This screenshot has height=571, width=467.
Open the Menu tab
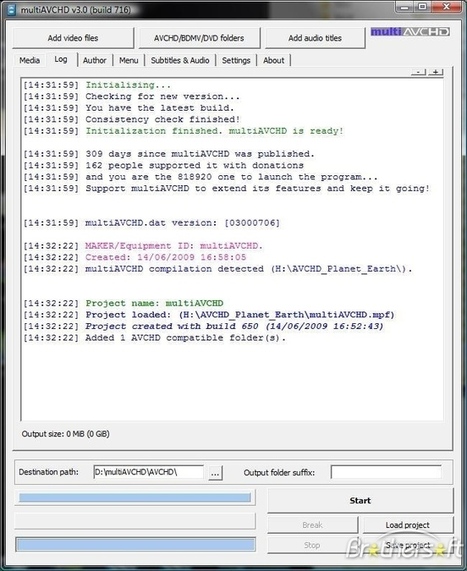(x=129, y=60)
